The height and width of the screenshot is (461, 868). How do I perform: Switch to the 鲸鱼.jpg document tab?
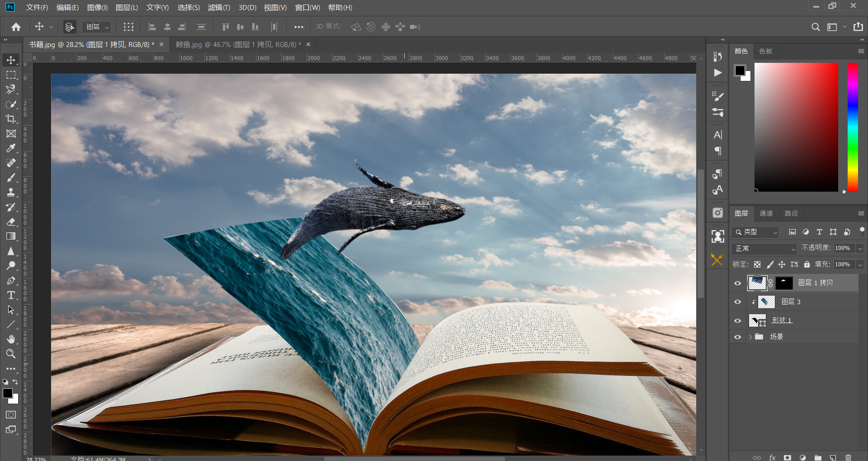[x=238, y=45]
